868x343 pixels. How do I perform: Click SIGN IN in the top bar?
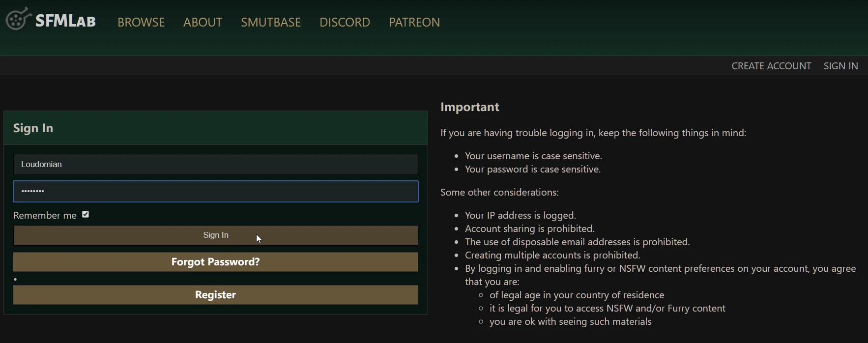coord(841,66)
